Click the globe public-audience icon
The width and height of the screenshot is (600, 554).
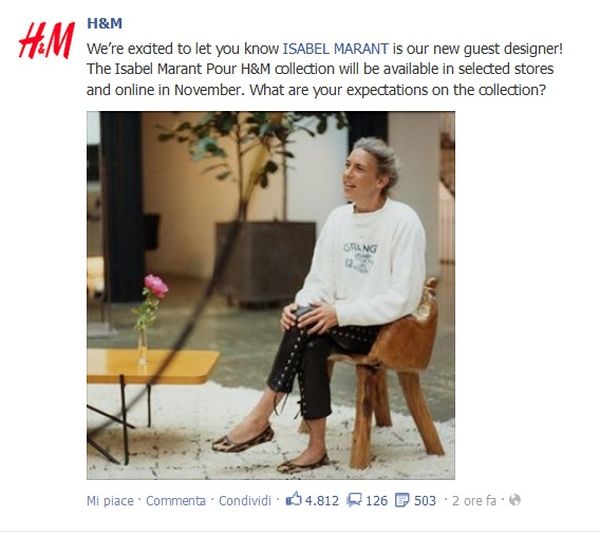[515, 500]
